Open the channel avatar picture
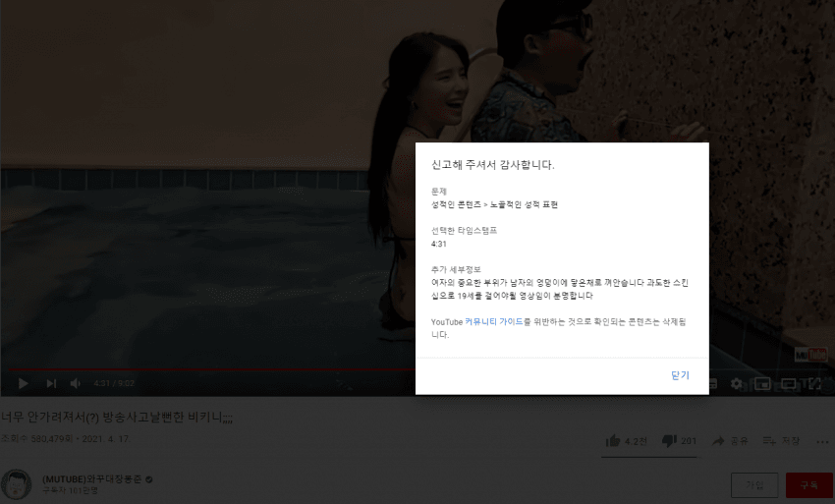 pos(17,484)
